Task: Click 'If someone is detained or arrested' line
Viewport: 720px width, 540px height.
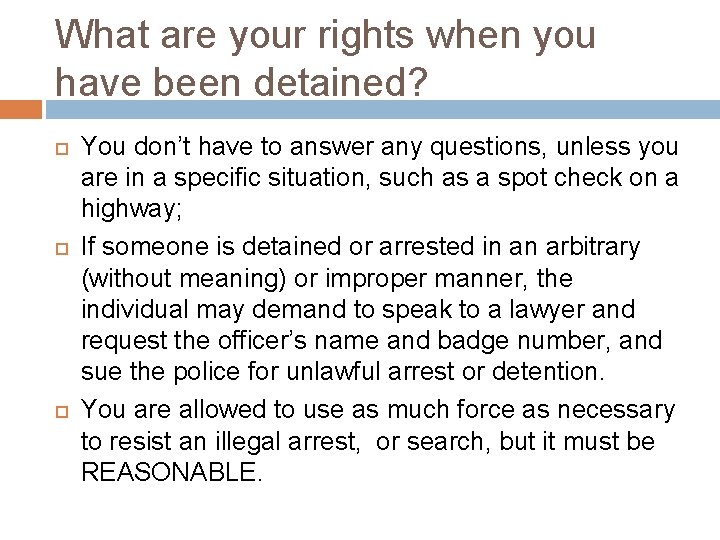Action: pos(360,247)
